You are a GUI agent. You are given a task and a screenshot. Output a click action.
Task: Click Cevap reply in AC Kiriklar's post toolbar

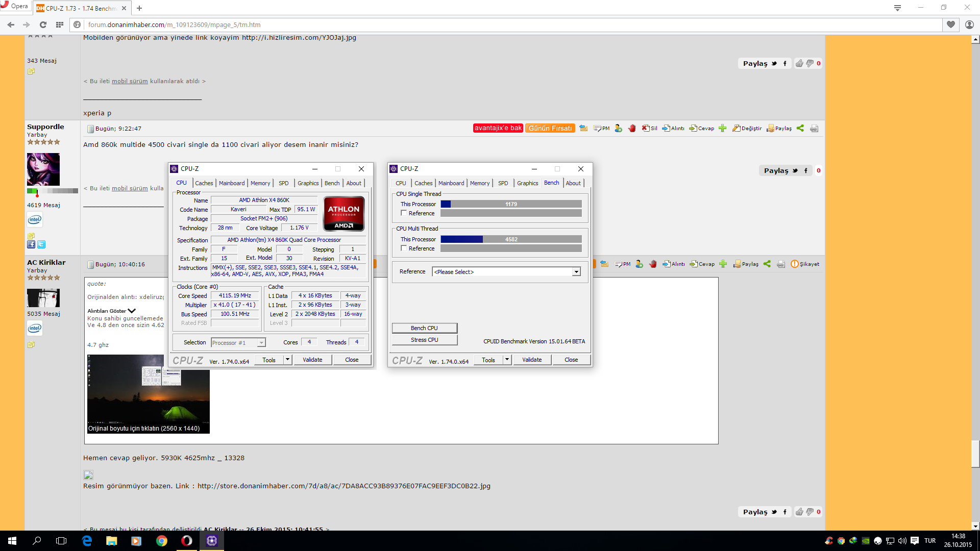point(702,264)
